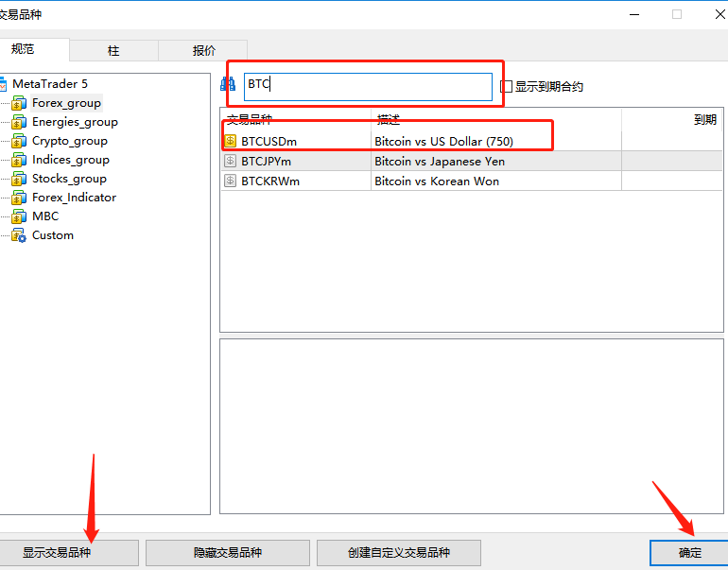728x570 pixels.
Task: Click the Custom folder gear icon
Action: pyautogui.click(x=19, y=235)
